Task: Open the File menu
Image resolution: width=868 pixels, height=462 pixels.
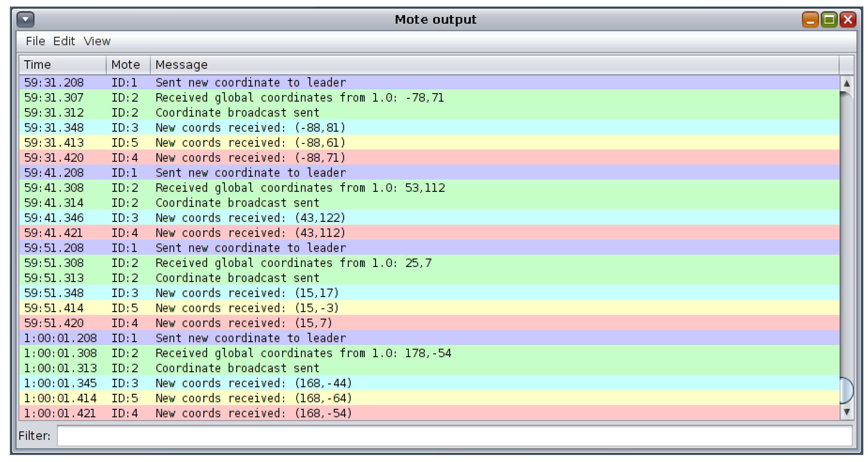Action: pos(35,41)
